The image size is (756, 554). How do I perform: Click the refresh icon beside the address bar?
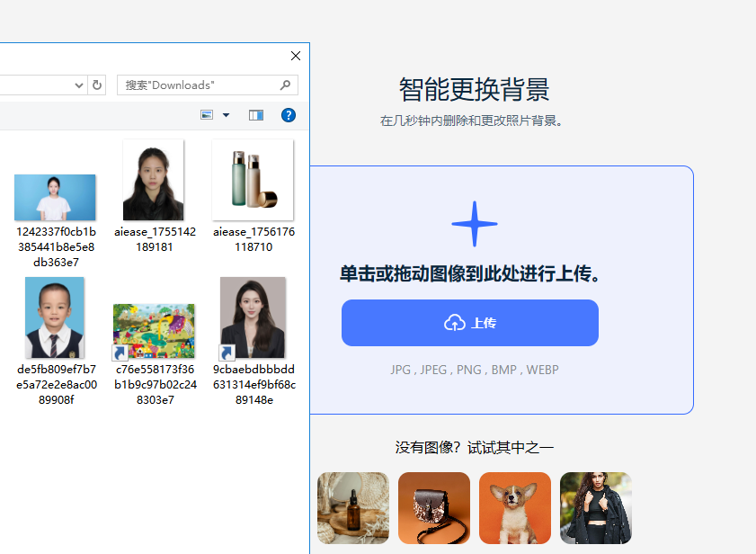(x=97, y=85)
